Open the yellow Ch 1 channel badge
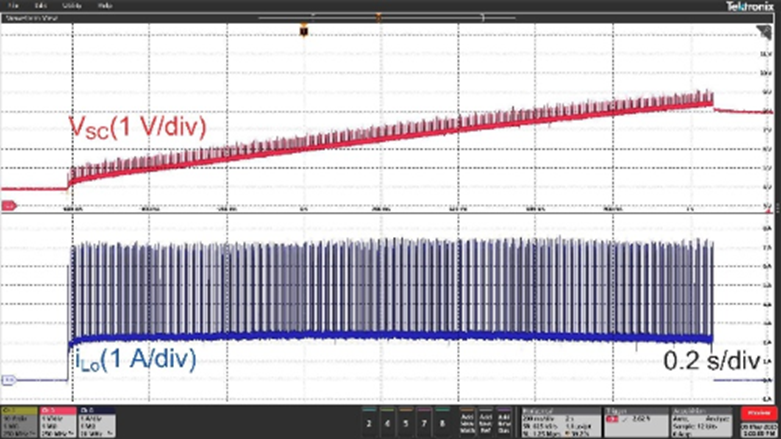The height and width of the screenshot is (439, 781). (x=19, y=422)
